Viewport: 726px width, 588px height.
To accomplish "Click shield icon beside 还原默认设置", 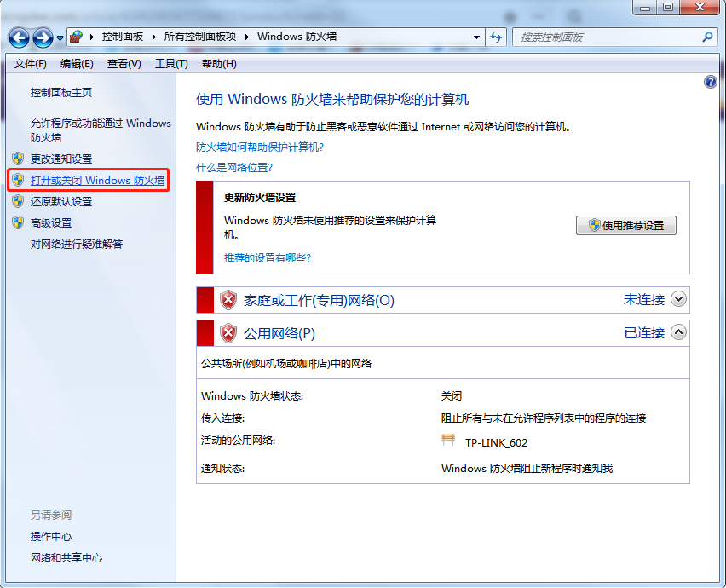I will (x=18, y=201).
